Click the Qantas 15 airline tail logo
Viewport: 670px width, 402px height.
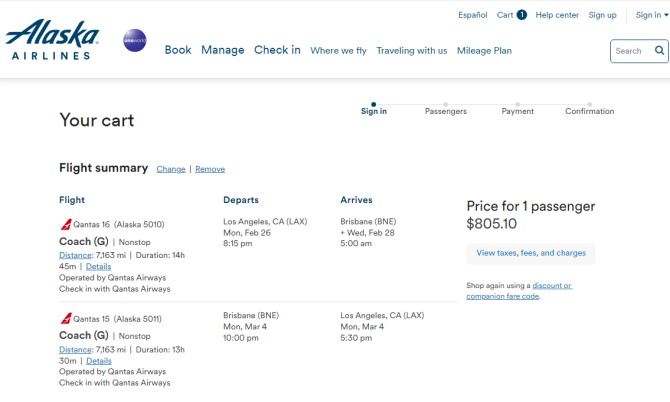point(66,319)
